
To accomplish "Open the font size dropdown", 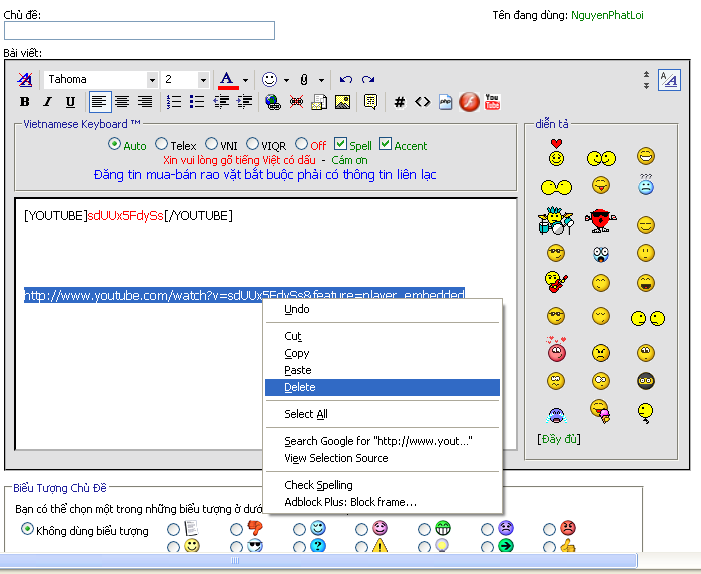I will tap(203, 79).
